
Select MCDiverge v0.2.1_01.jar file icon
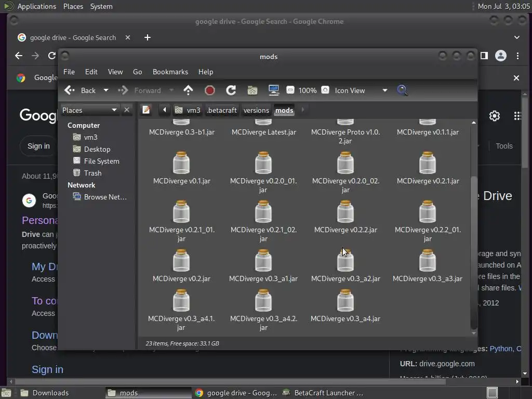181,212
